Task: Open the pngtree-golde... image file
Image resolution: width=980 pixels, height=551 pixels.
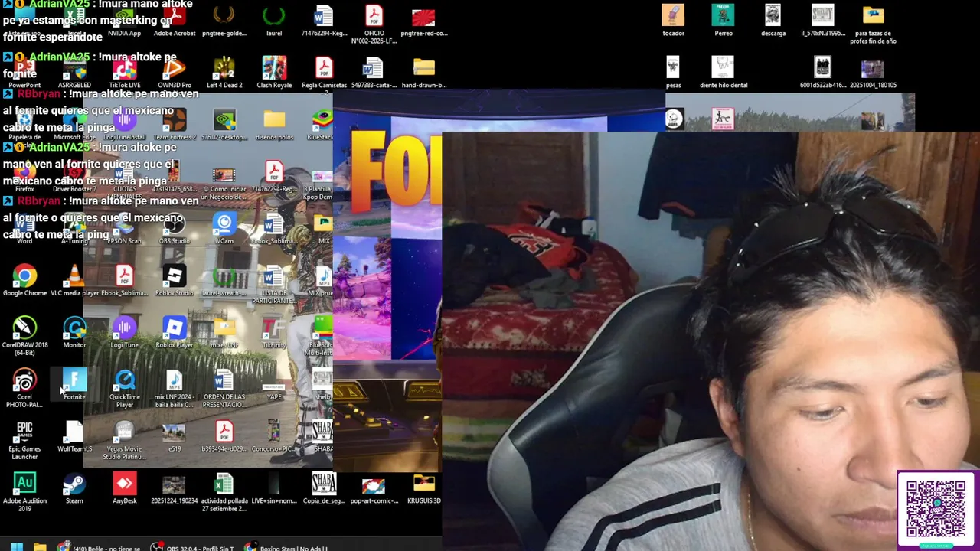Action: tap(224, 21)
